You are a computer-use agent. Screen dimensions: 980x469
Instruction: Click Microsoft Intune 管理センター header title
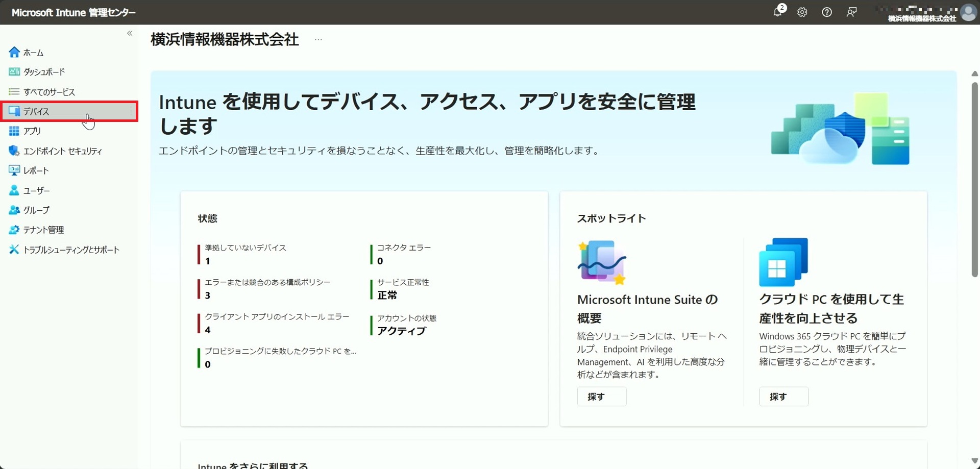point(73,12)
